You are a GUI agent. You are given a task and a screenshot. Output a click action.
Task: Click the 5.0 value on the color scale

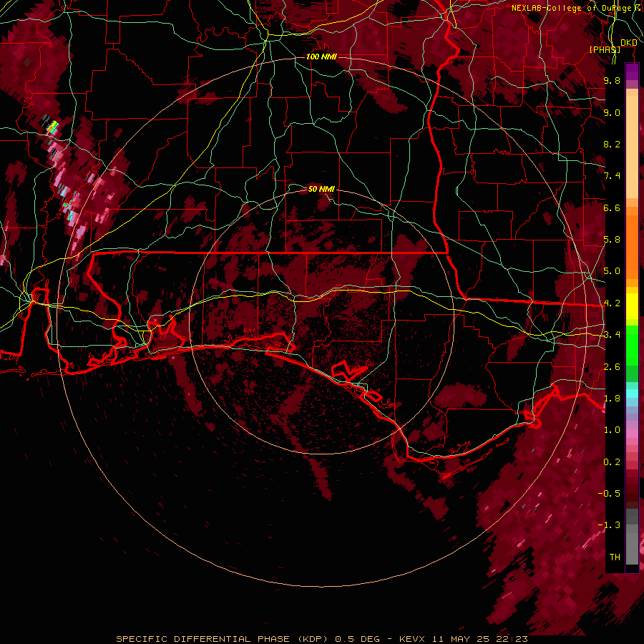612,271
